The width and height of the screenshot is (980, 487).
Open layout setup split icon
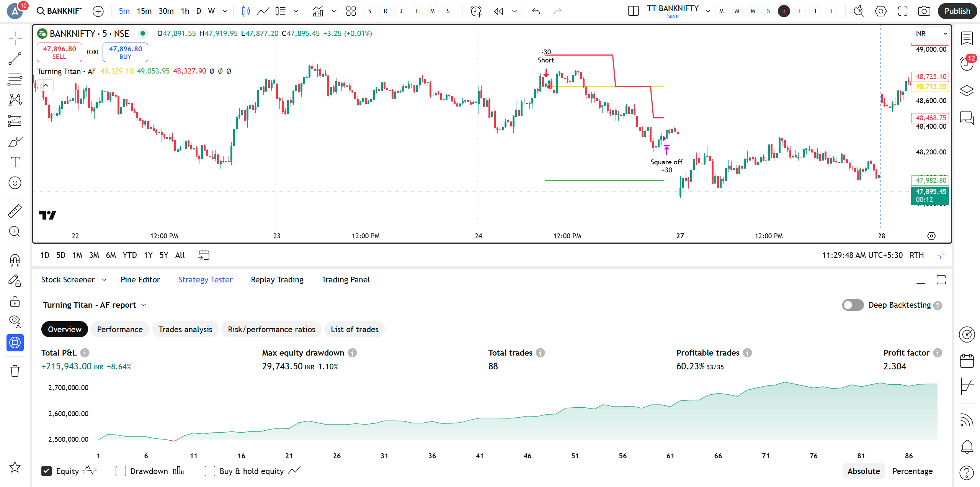[633, 11]
